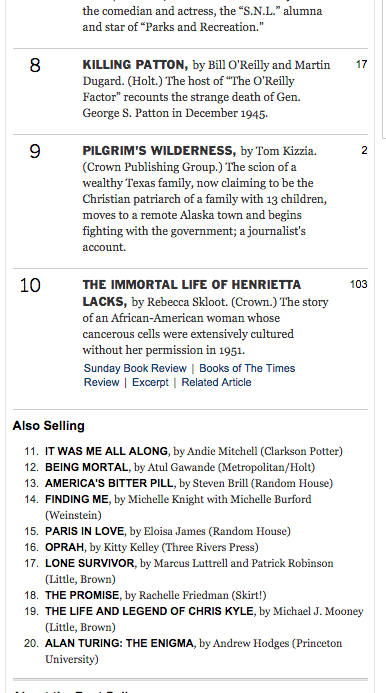Open the Sunday Book Review link
The width and height of the screenshot is (386, 693).
pos(135,368)
